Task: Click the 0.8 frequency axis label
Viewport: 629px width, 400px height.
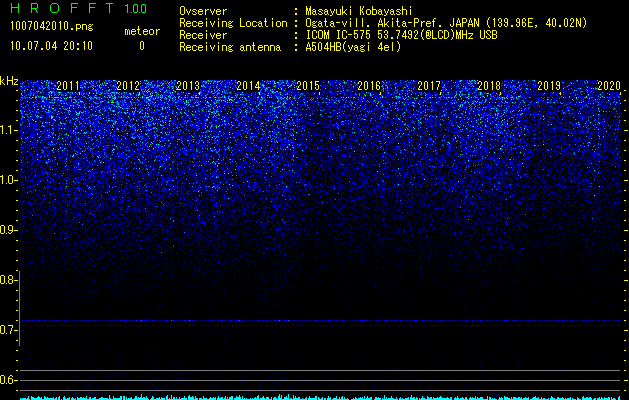Action: click(x=7, y=280)
